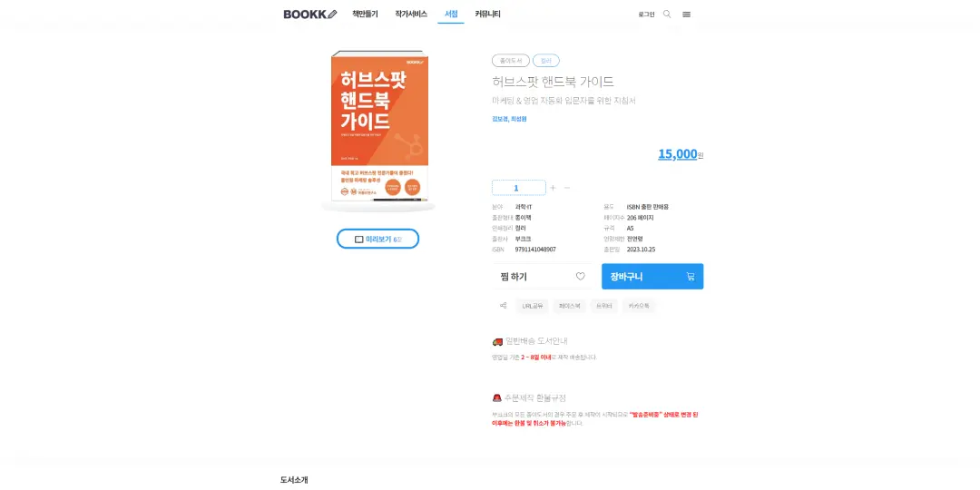Click the quantity input field
This screenshot has width=980, height=490.
(519, 188)
